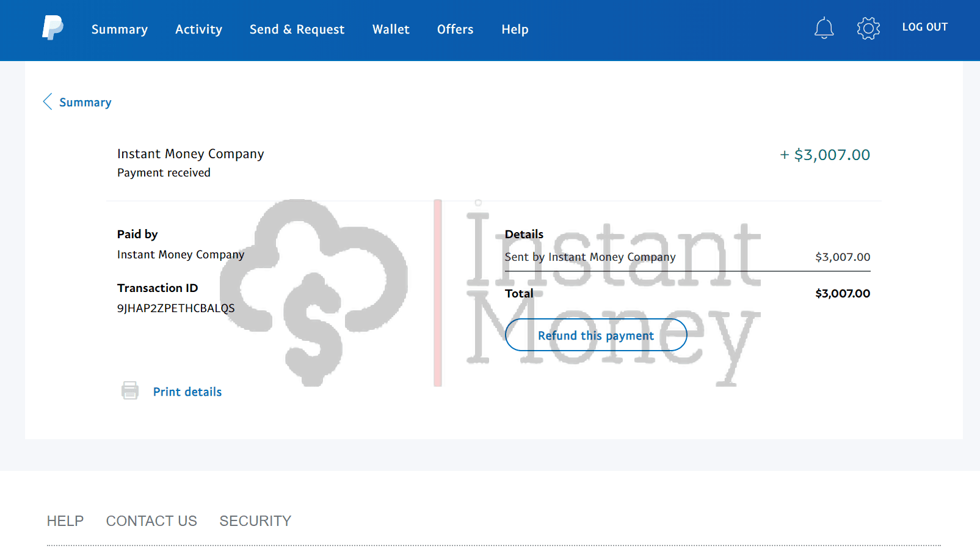Click Instant Money Company under Paid by

tap(181, 255)
